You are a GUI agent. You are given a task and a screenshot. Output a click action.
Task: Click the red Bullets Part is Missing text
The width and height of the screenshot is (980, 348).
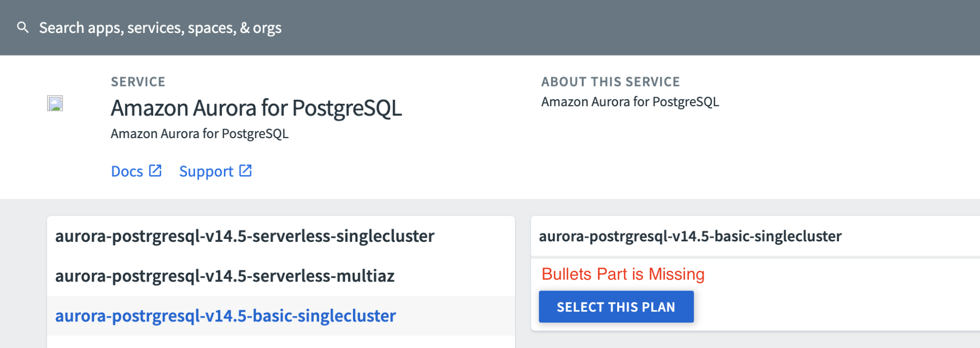pyautogui.click(x=623, y=274)
